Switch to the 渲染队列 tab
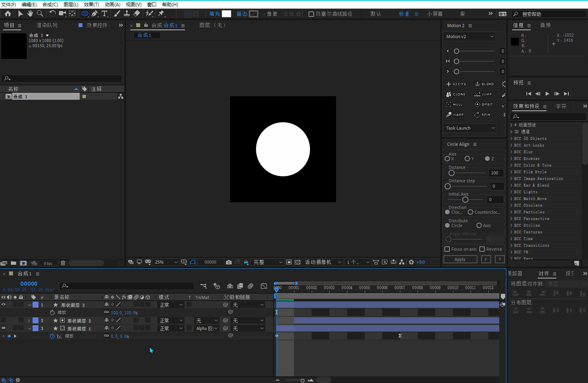 (47, 25)
